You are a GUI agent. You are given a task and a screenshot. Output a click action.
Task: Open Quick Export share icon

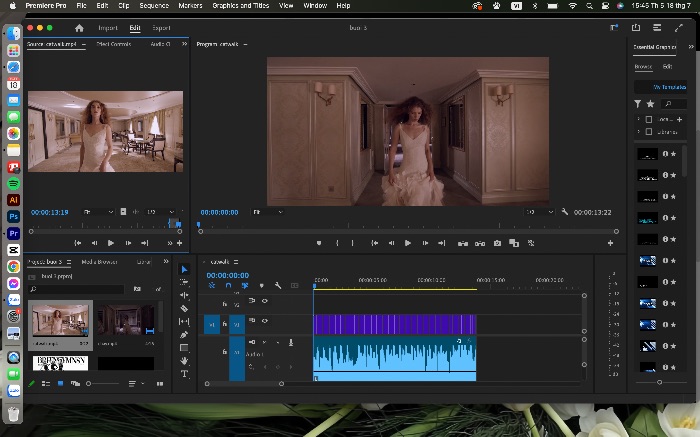pos(636,28)
